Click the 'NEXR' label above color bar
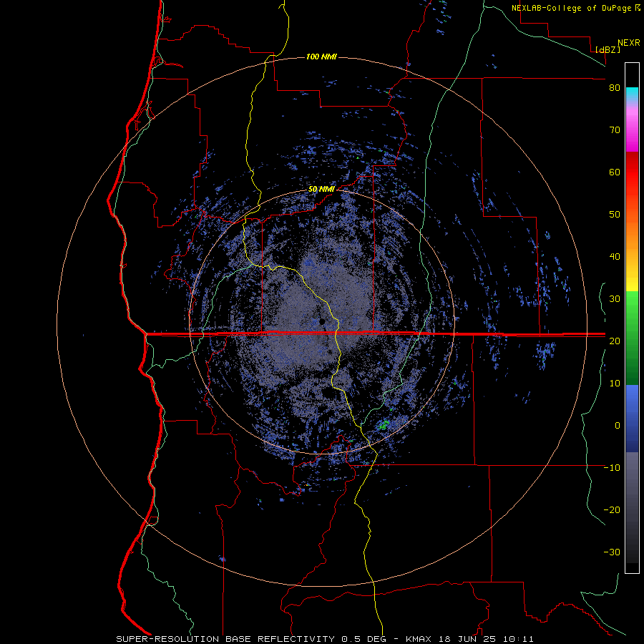 point(629,43)
